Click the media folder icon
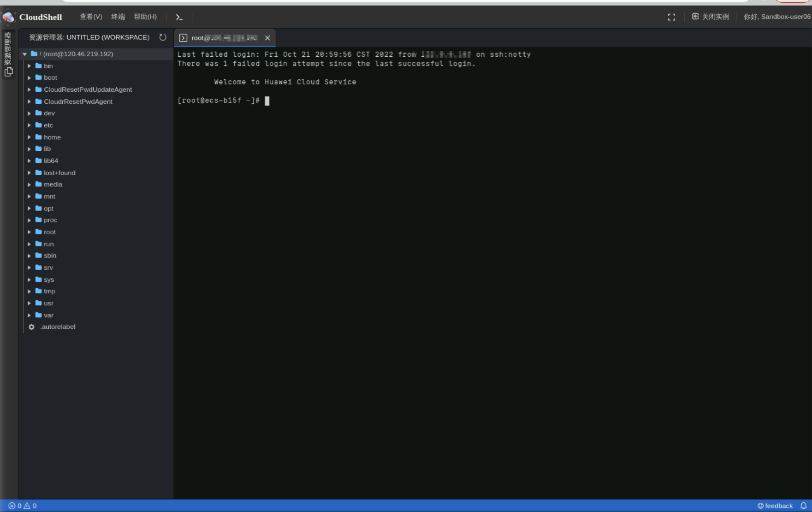The image size is (812, 512). pyautogui.click(x=39, y=185)
